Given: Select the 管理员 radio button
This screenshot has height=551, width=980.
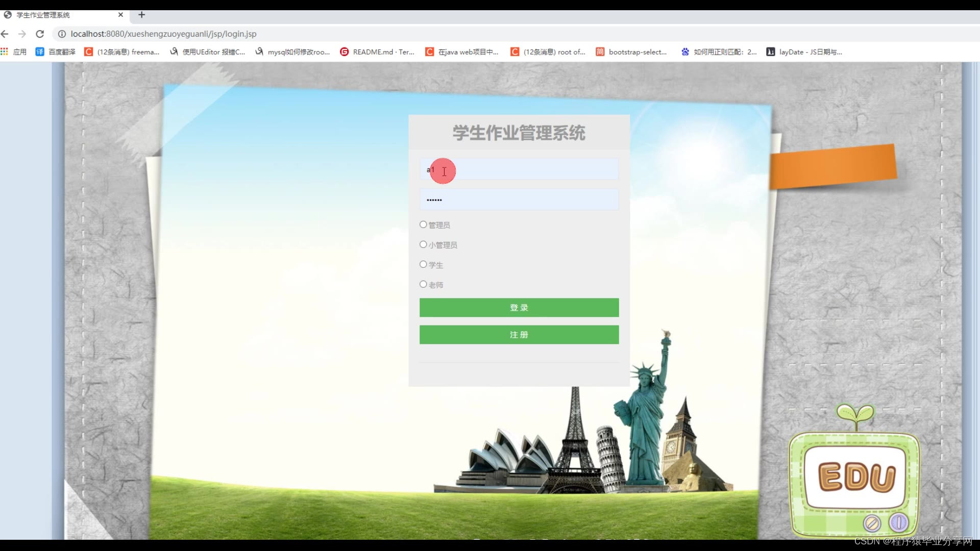Looking at the screenshot, I should click(423, 224).
